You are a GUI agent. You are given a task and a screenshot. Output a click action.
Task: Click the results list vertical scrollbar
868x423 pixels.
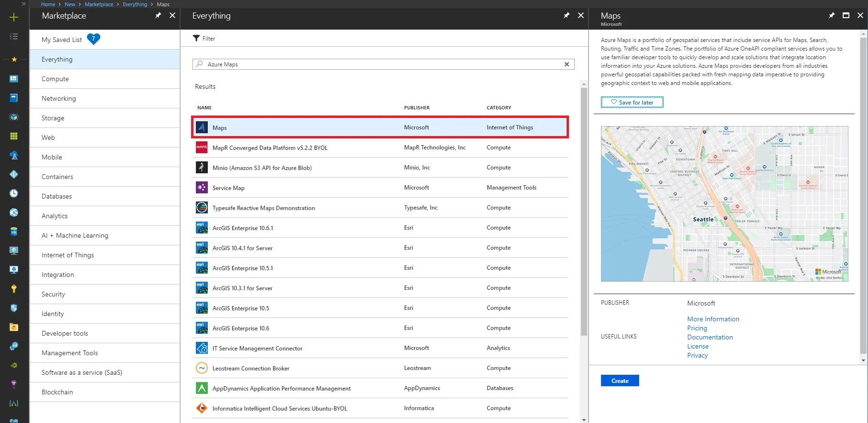coord(584,211)
